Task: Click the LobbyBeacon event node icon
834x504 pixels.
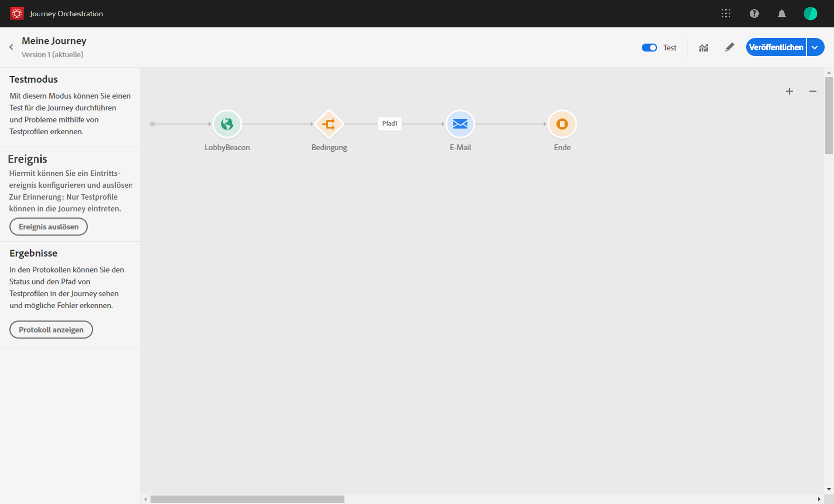Action: click(227, 124)
